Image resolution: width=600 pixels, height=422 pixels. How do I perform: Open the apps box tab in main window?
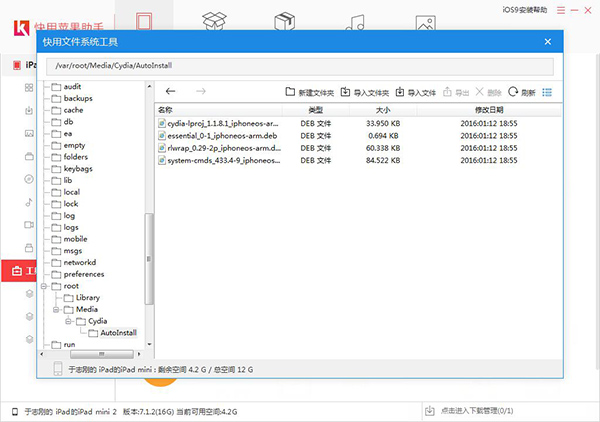click(x=214, y=21)
